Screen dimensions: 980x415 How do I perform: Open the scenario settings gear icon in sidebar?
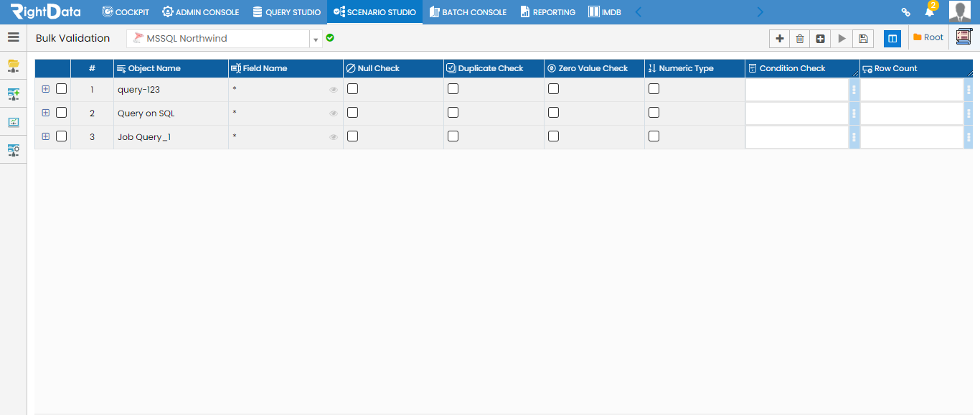click(x=13, y=150)
